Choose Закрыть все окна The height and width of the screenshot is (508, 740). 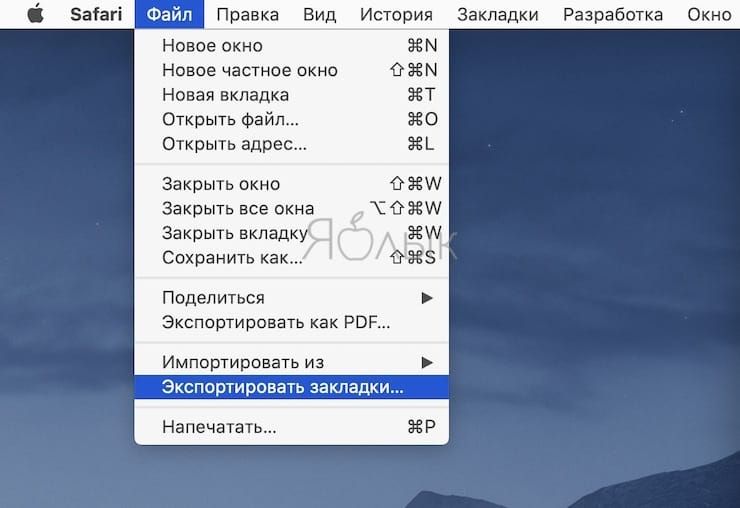[x=292, y=208]
